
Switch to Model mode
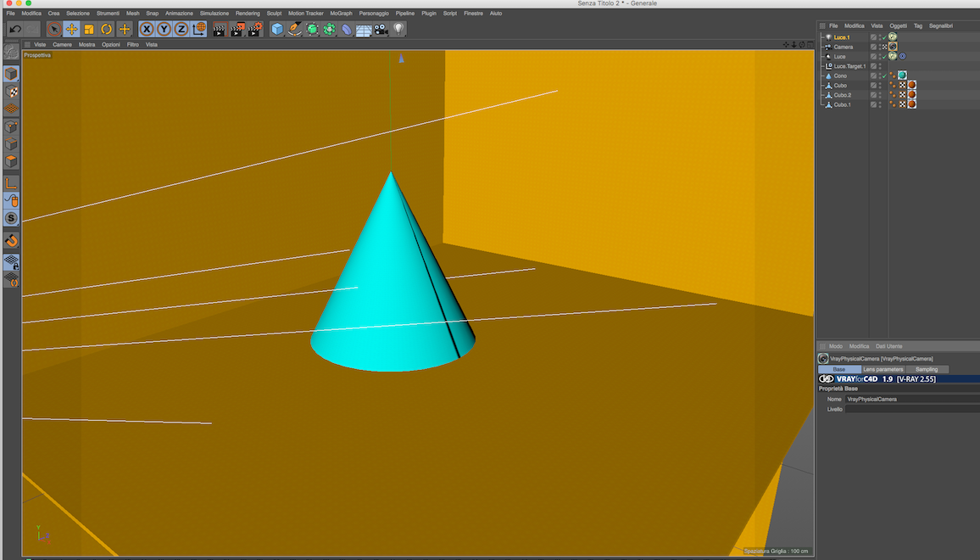click(11, 74)
